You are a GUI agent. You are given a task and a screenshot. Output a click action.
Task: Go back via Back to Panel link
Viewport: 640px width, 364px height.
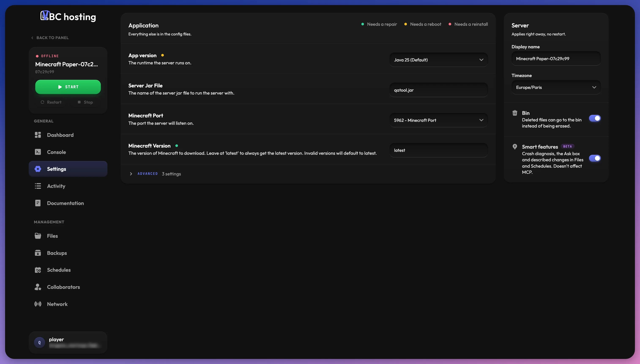(x=50, y=38)
